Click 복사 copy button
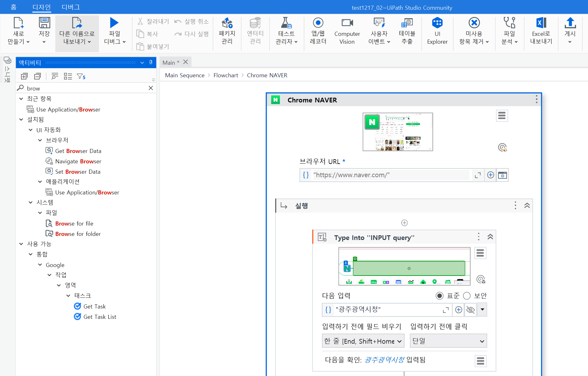 click(x=147, y=34)
